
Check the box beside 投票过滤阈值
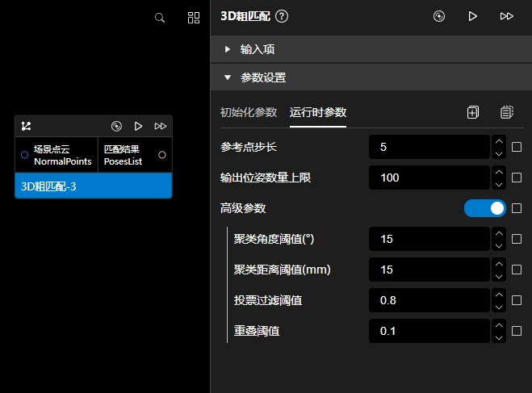coord(517,300)
